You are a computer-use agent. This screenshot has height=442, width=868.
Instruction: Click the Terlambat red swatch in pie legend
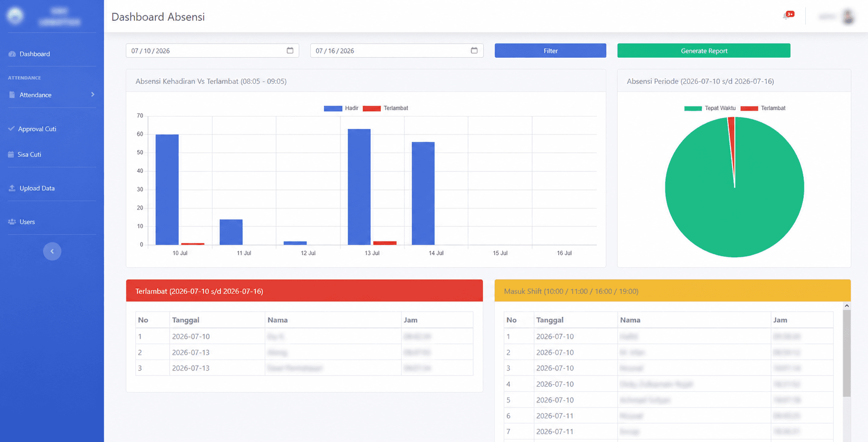[749, 108]
